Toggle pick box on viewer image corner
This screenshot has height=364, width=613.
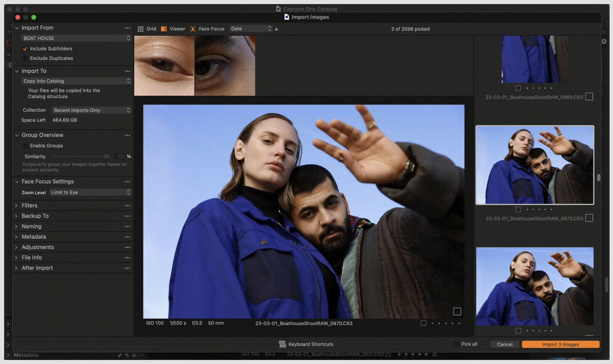(x=457, y=311)
